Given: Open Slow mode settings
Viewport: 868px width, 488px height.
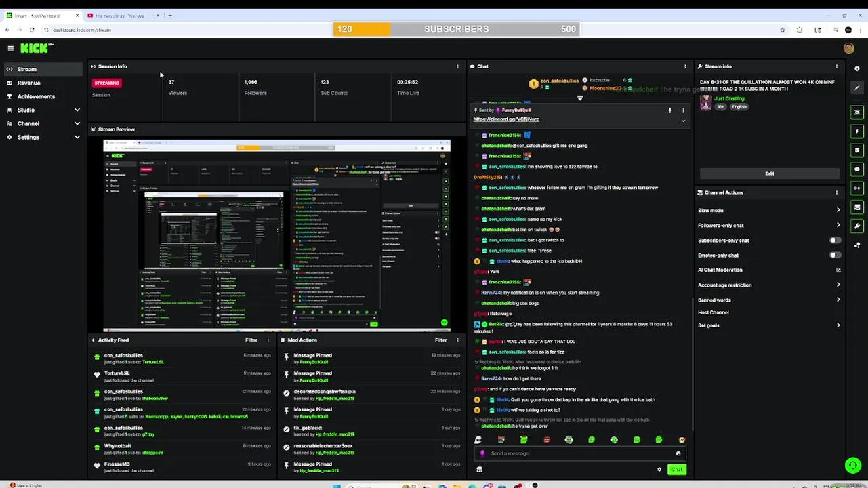Looking at the screenshot, I should [x=769, y=211].
